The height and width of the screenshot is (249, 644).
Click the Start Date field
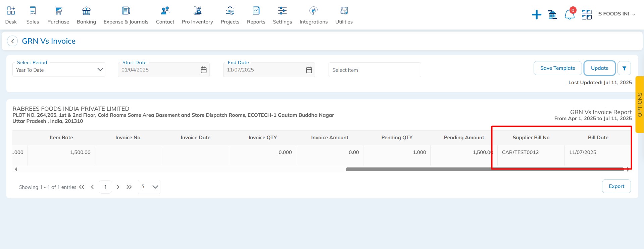coord(164,70)
